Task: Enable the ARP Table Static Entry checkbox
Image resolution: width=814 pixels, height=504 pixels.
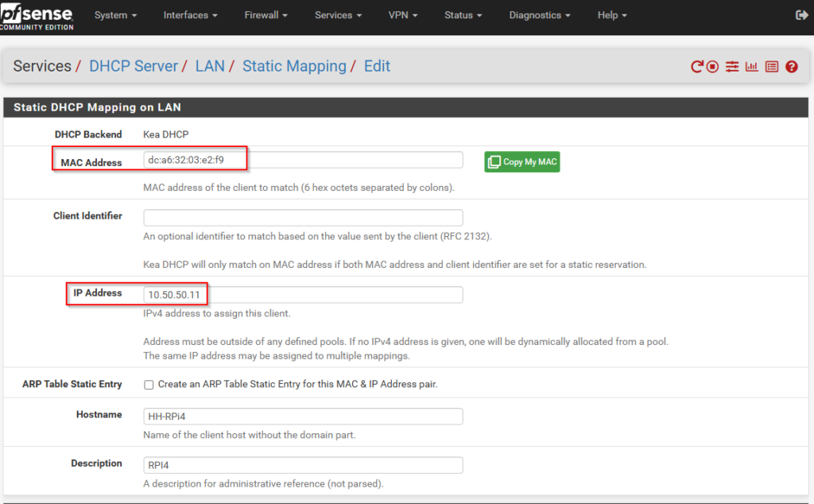Action: click(x=149, y=385)
